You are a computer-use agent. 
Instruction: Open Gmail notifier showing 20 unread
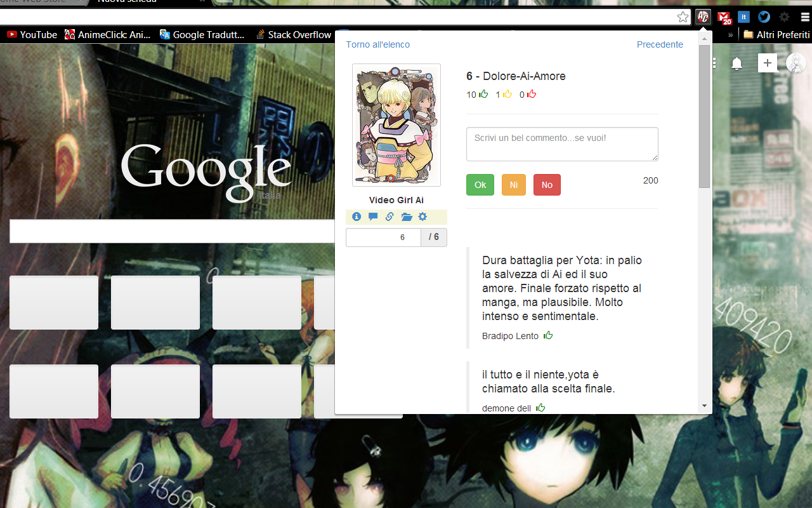tap(723, 17)
